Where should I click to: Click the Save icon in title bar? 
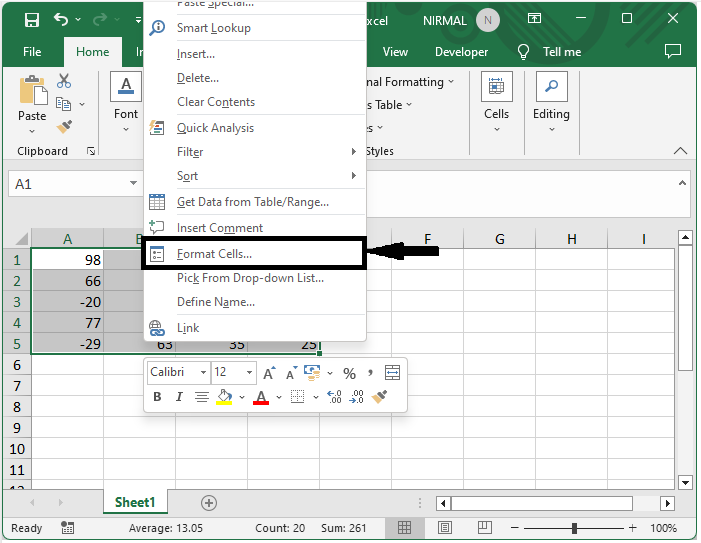pyautogui.click(x=32, y=20)
